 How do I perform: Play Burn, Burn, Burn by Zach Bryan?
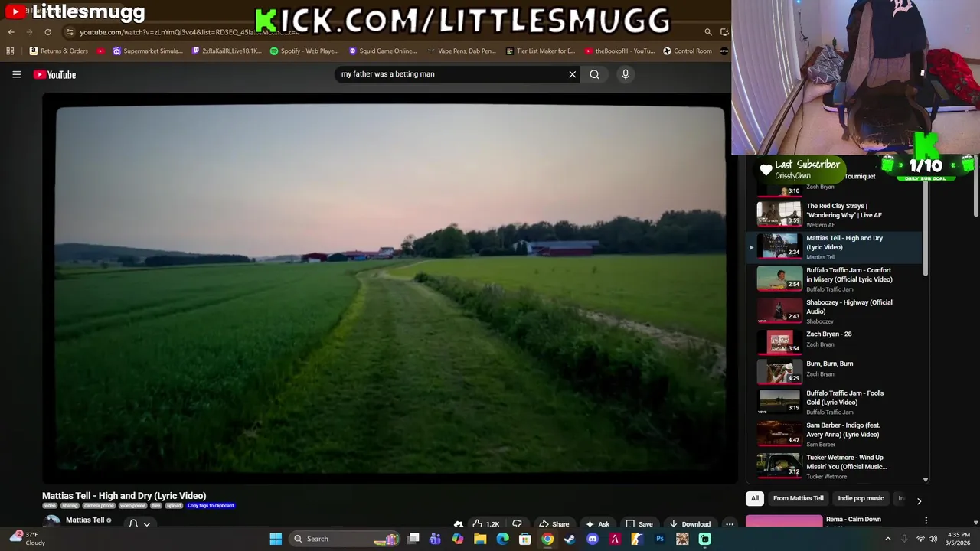[x=835, y=371]
